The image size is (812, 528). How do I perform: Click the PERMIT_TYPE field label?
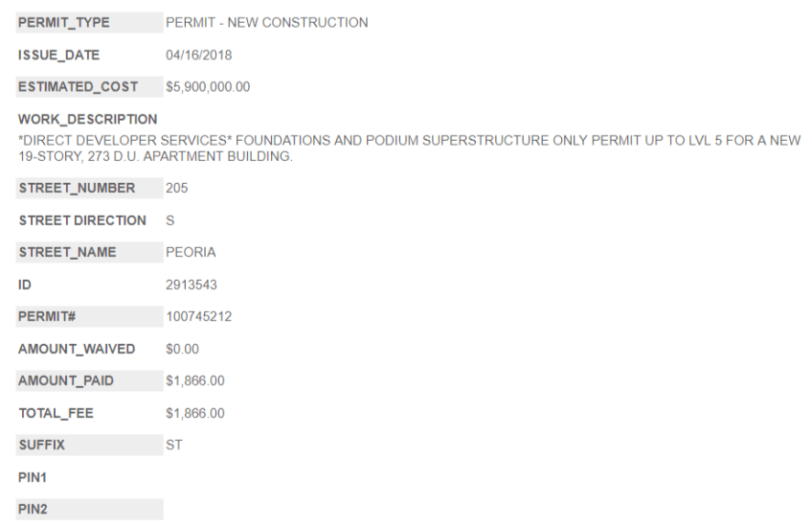63,23
